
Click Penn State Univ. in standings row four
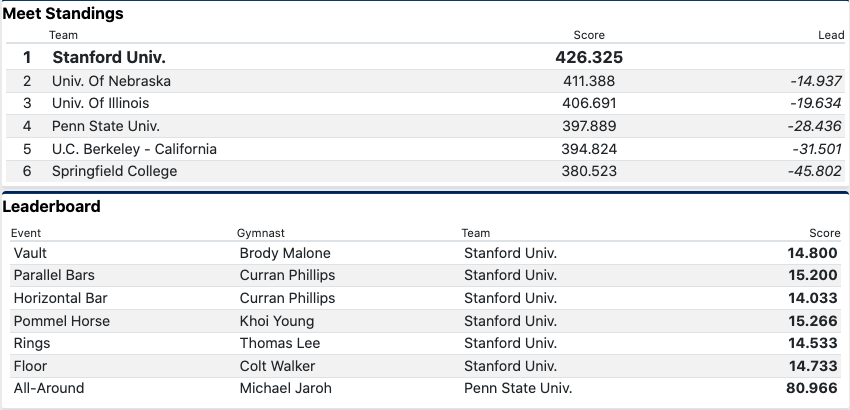[105, 126]
